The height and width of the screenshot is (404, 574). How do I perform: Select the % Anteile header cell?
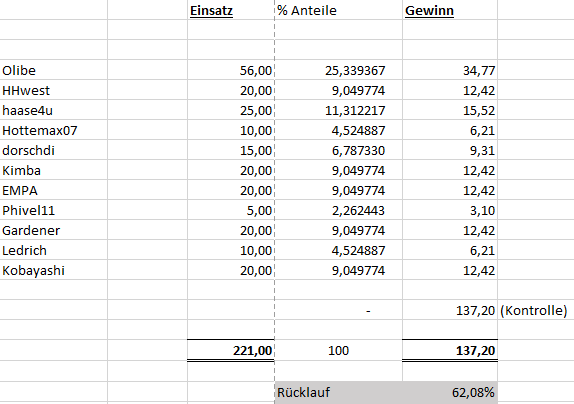coord(338,10)
